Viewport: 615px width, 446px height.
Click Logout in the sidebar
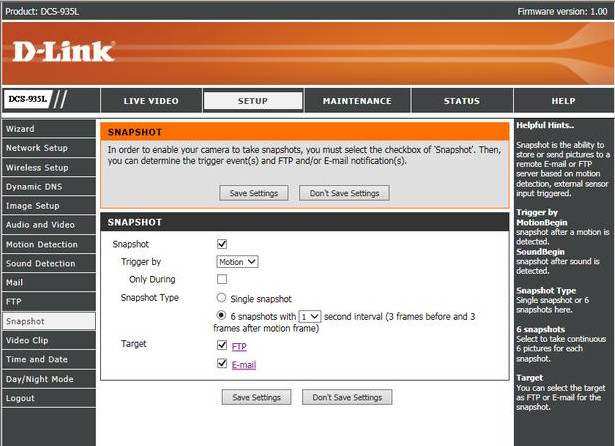coord(49,398)
